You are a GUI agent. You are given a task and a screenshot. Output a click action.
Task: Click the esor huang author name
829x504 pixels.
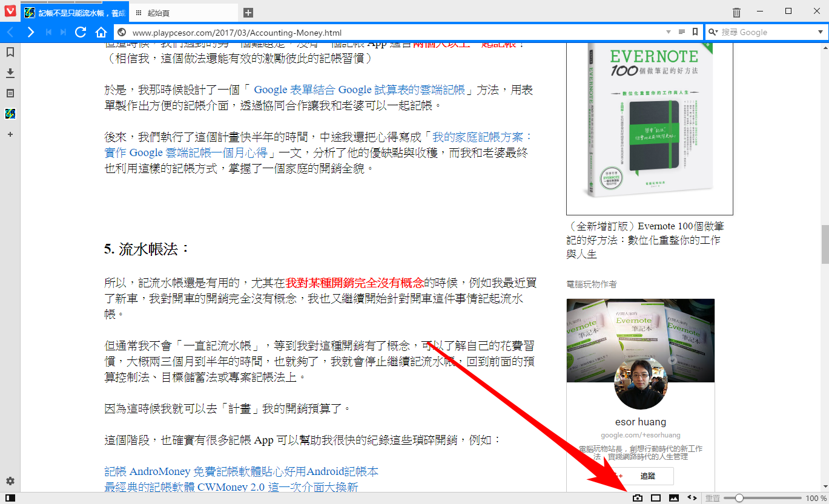[641, 422]
